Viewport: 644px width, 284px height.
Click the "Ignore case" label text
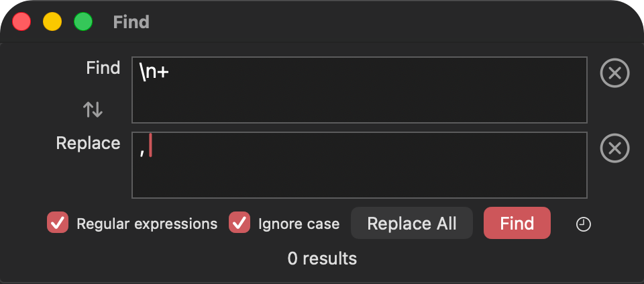(x=299, y=224)
